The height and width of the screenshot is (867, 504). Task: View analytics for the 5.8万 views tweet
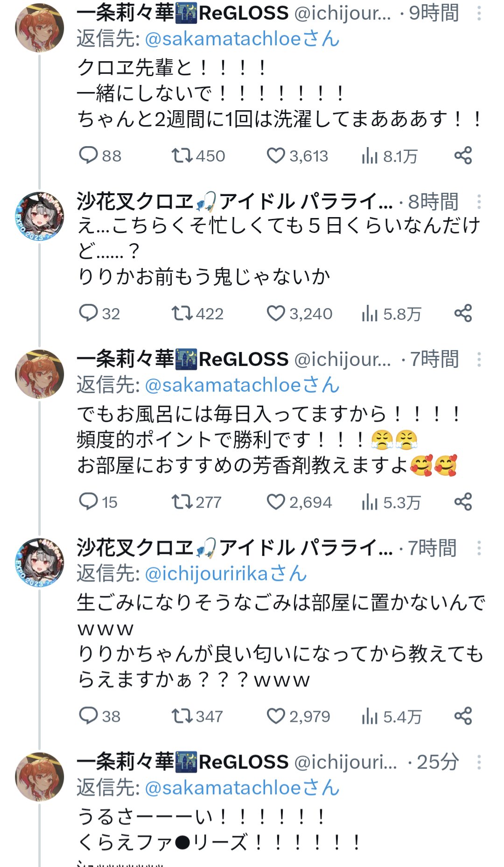[370, 314]
